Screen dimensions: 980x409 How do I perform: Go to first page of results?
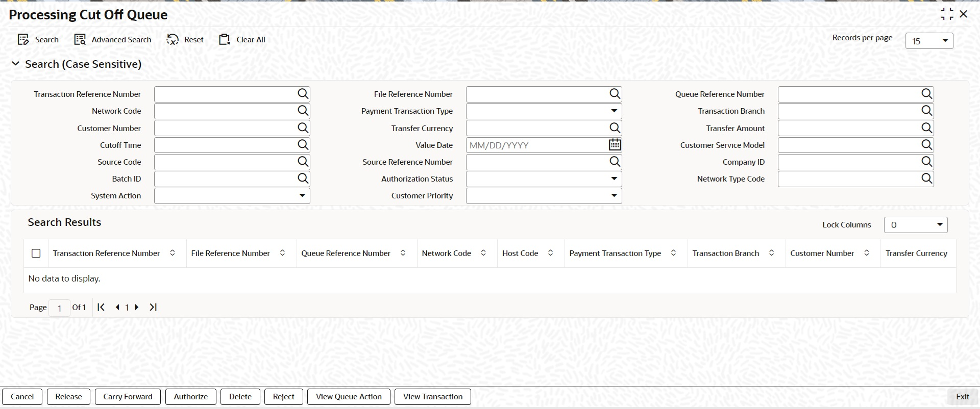pyautogui.click(x=101, y=307)
